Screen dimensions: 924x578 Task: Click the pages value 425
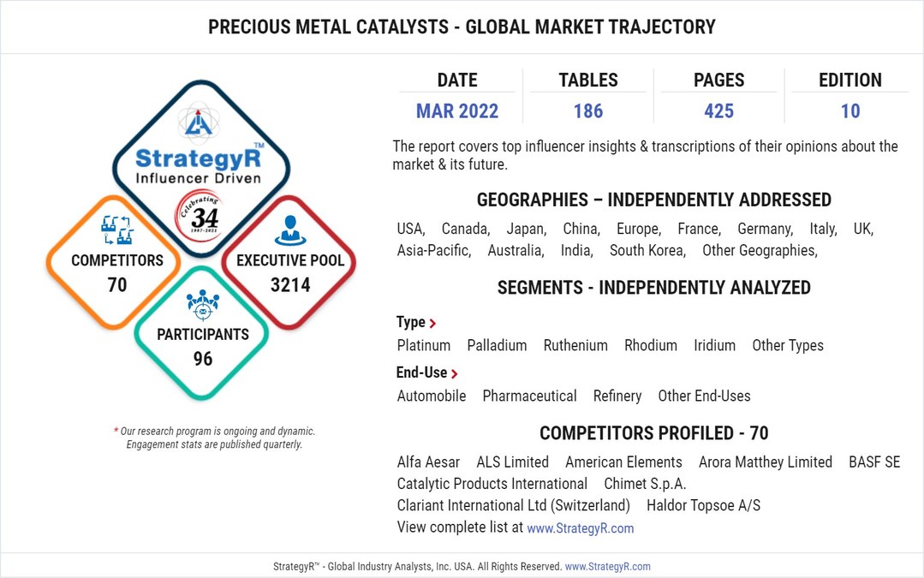pos(719,111)
